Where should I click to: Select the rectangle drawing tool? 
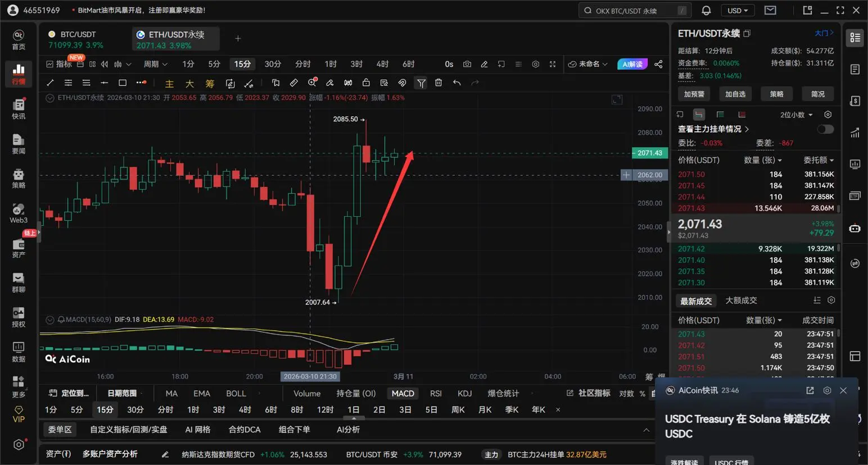123,83
